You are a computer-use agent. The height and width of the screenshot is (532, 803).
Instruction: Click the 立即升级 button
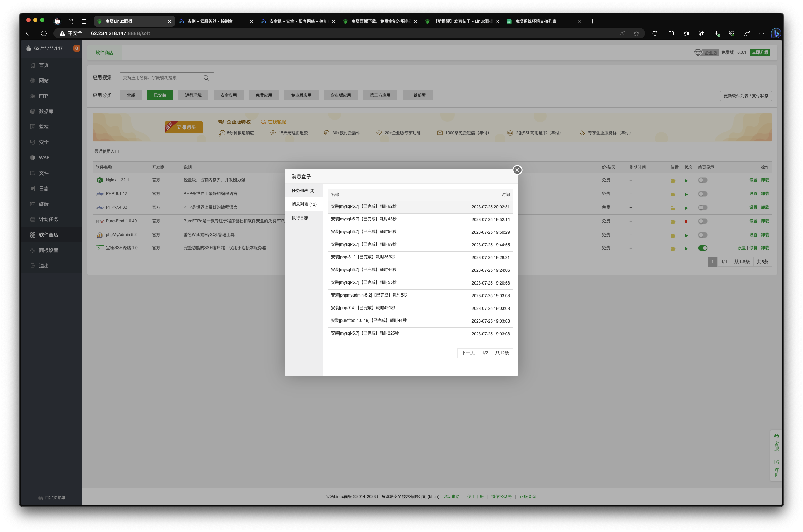coord(760,52)
